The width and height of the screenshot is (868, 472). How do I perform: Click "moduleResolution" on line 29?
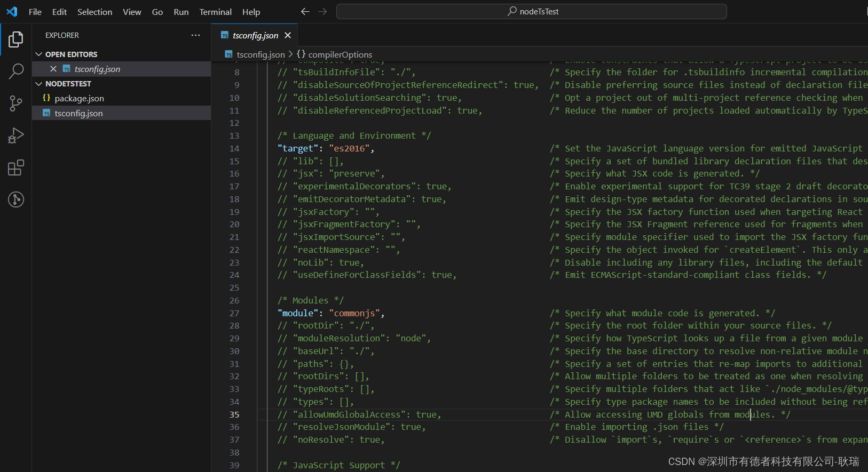pos(339,338)
